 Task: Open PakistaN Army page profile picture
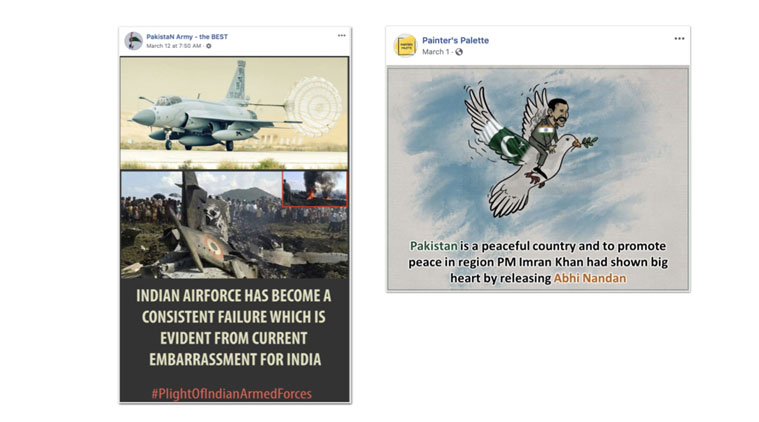[x=133, y=41]
